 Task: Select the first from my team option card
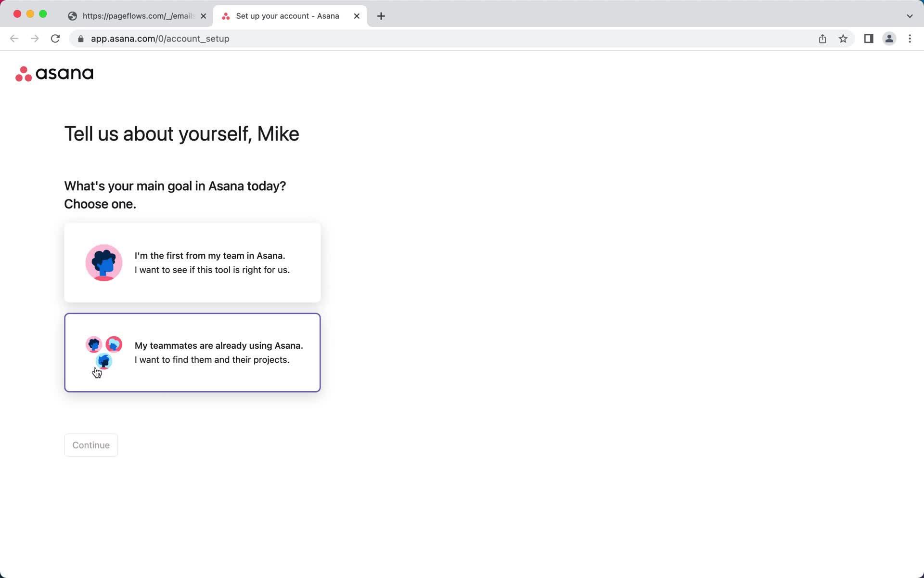click(x=192, y=263)
